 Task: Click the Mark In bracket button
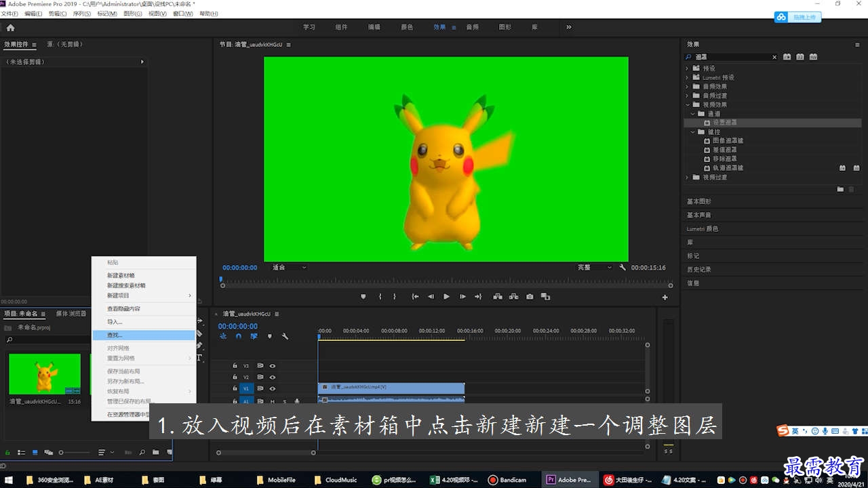coord(380,297)
